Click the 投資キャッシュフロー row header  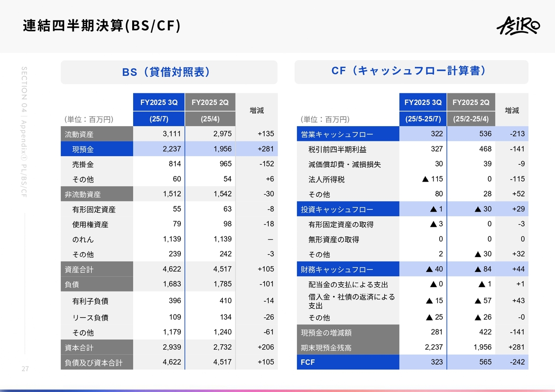337,209
